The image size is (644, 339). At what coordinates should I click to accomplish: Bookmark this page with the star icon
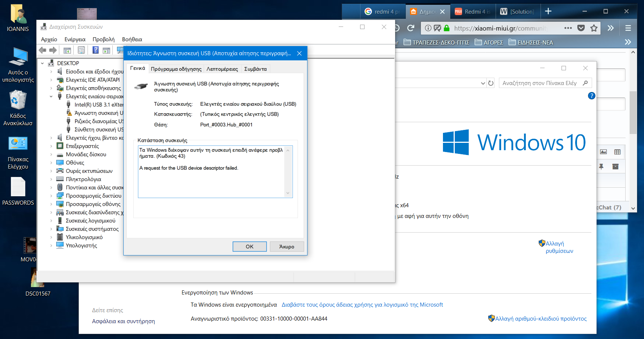(x=594, y=28)
